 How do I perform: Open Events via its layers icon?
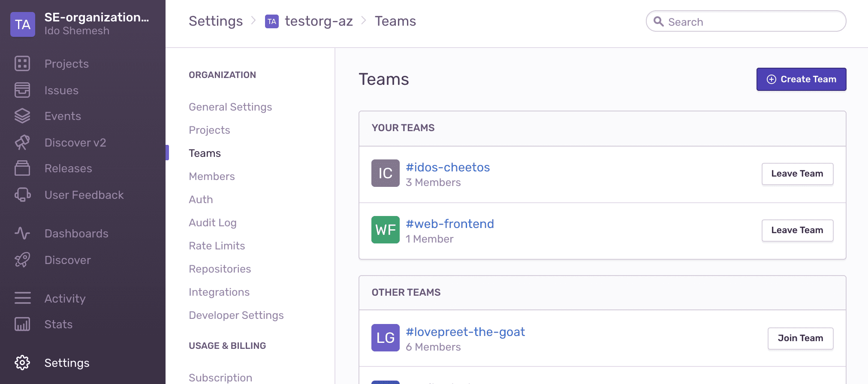[22, 116]
